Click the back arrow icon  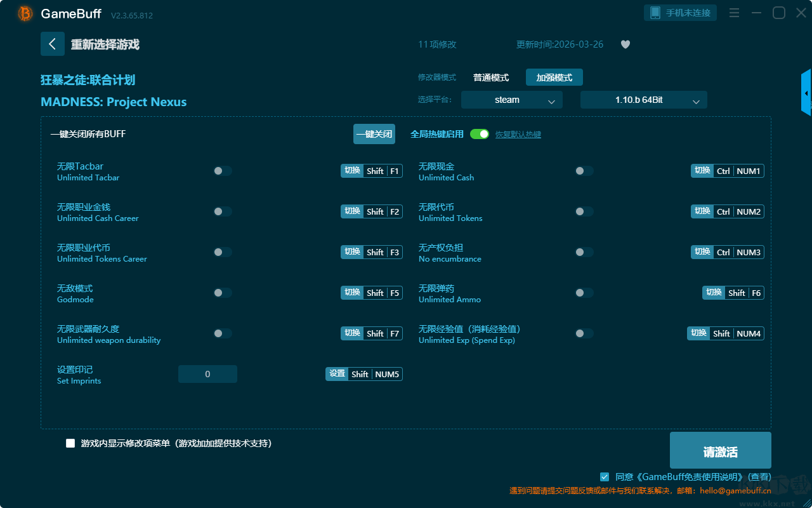tap(53, 44)
